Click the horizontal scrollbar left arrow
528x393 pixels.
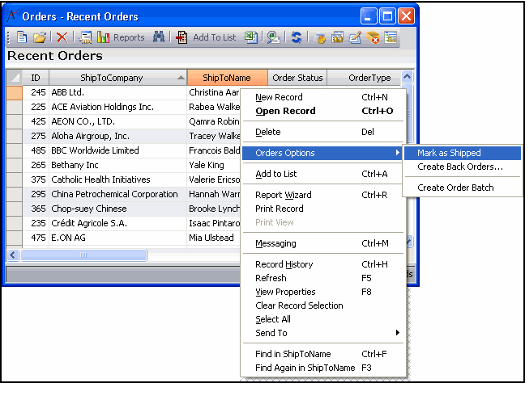click(13, 255)
